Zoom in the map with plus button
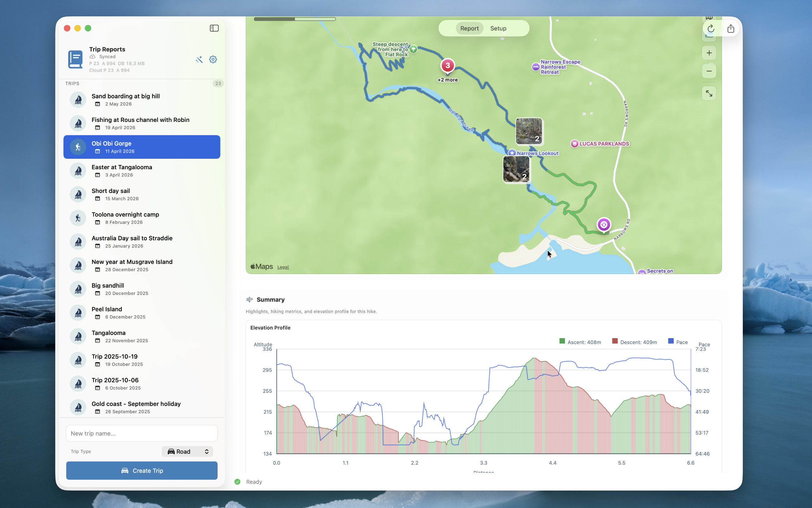 (x=709, y=53)
